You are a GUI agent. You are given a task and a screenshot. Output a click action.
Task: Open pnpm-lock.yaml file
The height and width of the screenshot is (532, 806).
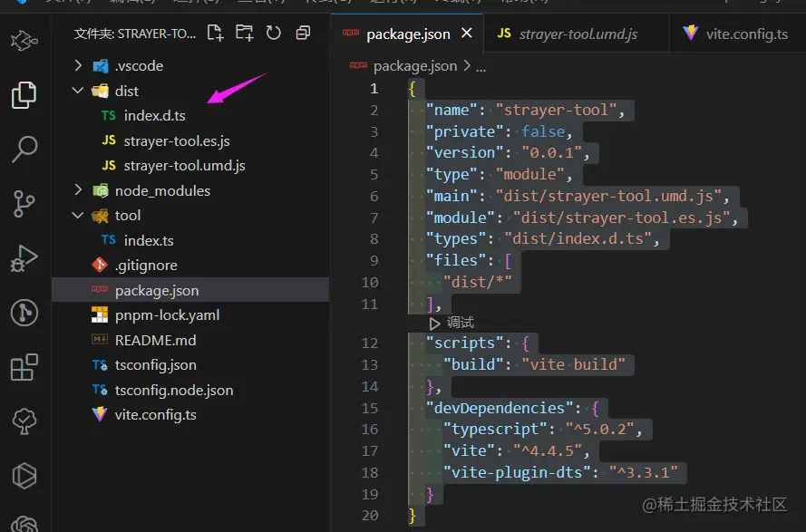(x=190, y=315)
